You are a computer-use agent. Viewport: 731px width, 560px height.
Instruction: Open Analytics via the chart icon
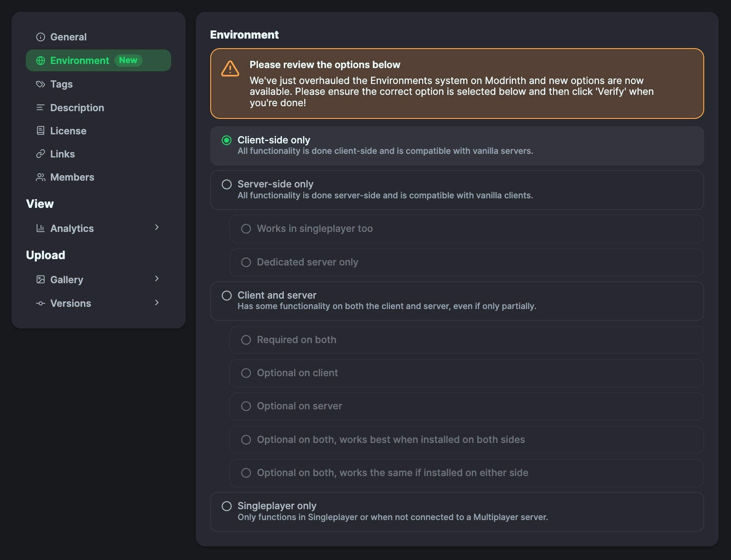pos(40,228)
